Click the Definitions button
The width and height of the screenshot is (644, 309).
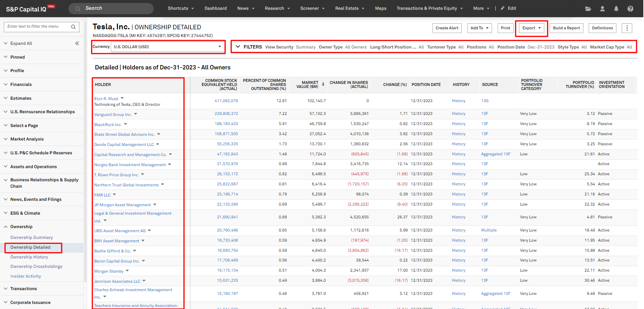tap(603, 28)
